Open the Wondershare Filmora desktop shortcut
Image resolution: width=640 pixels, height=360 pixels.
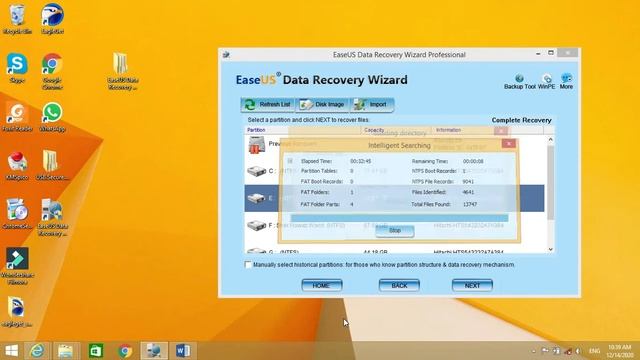[x=17, y=266]
